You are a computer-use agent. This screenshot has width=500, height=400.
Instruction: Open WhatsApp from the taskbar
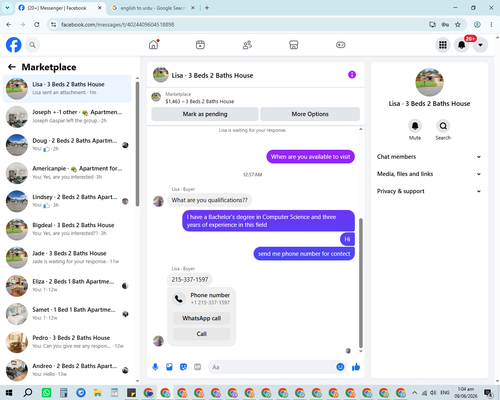click(46, 393)
